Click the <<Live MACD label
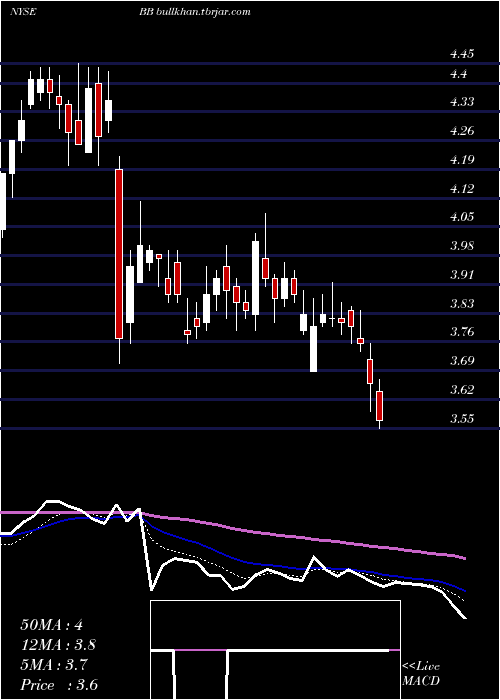Screen dimensions: 500x700 421,673
